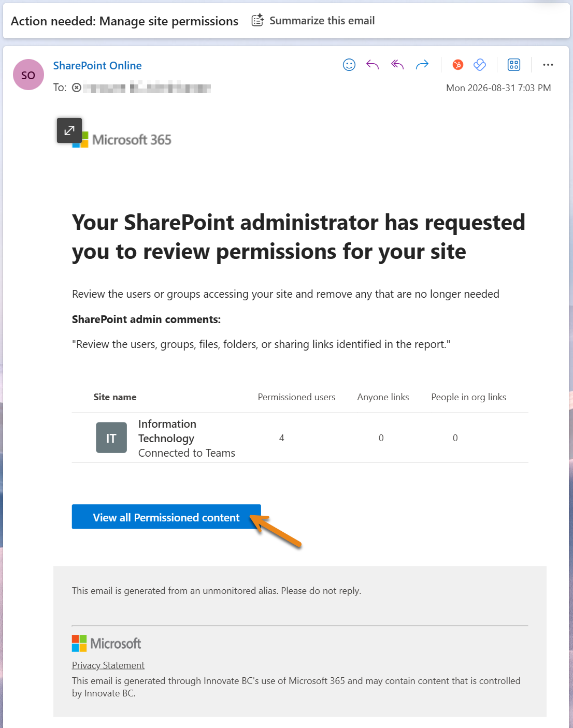Remove recipient using the circled x icon
573x728 pixels.
click(x=77, y=88)
